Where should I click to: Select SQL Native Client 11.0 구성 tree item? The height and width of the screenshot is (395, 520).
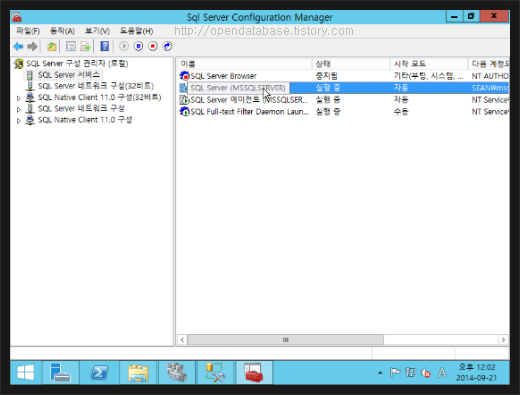coord(85,120)
